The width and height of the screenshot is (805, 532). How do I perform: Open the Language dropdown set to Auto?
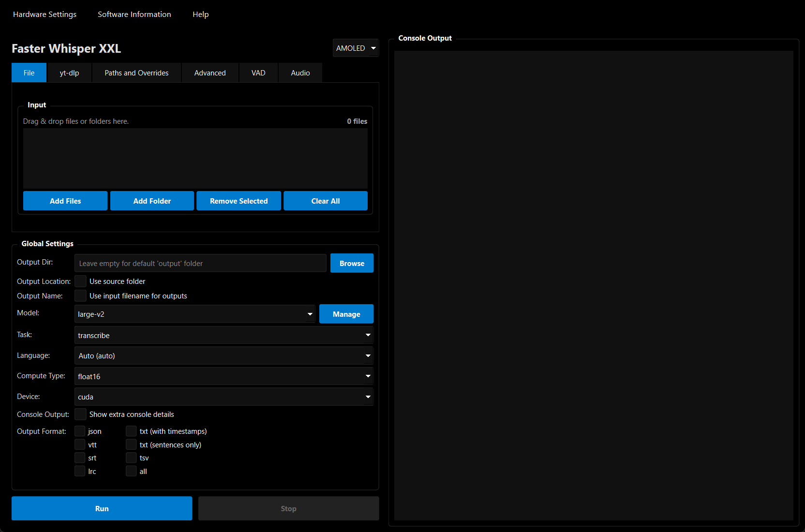click(224, 356)
